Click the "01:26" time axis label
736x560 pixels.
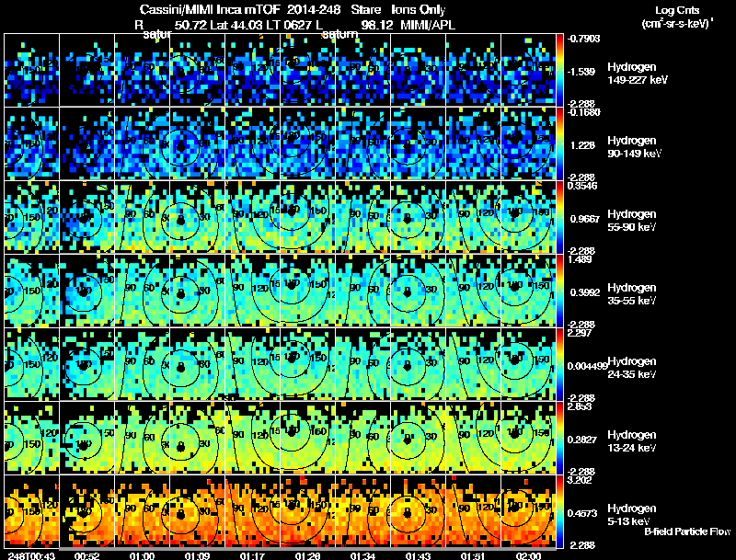[x=307, y=555]
